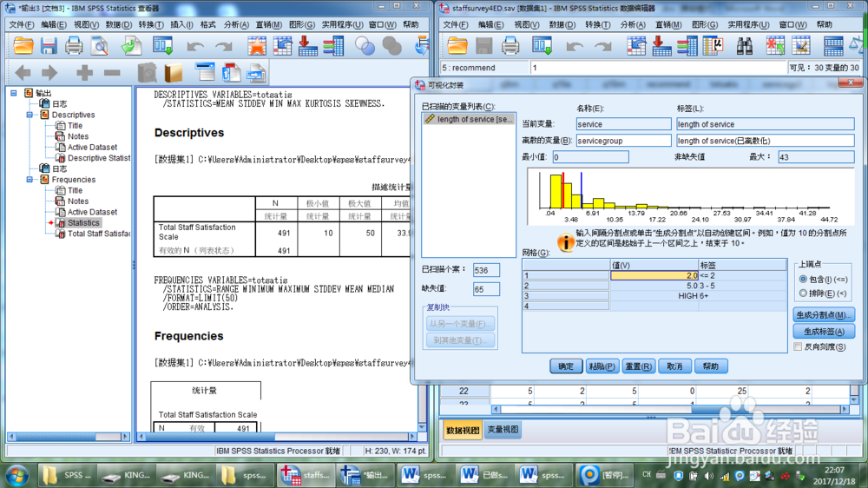Open 图形(G) menu in Data Editor window
Viewport: 868px width, 488px height.
[x=705, y=25]
